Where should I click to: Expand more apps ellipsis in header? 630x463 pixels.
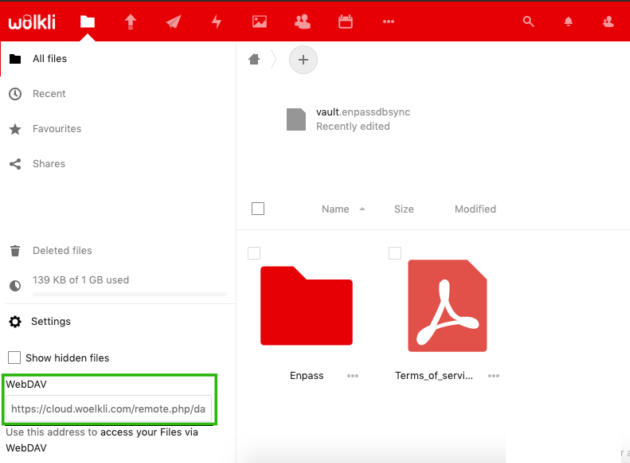(x=388, y=22)
